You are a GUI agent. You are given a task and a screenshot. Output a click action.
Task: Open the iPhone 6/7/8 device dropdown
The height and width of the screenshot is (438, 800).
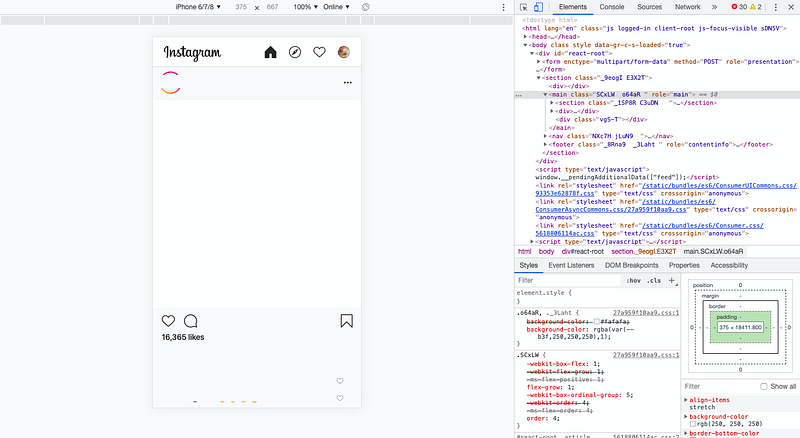click(198, 7)
